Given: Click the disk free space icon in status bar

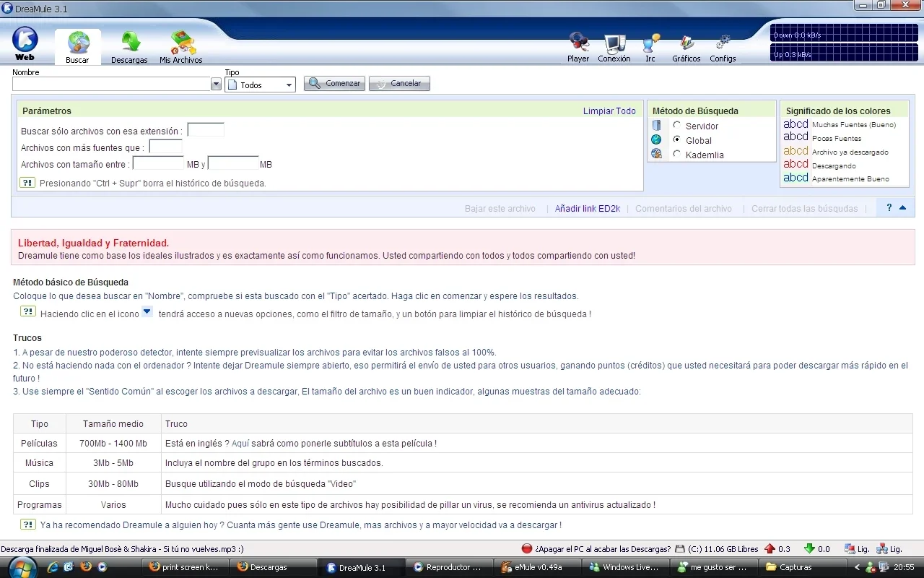Looking at the screenshot, I should (x=680, y=548).
